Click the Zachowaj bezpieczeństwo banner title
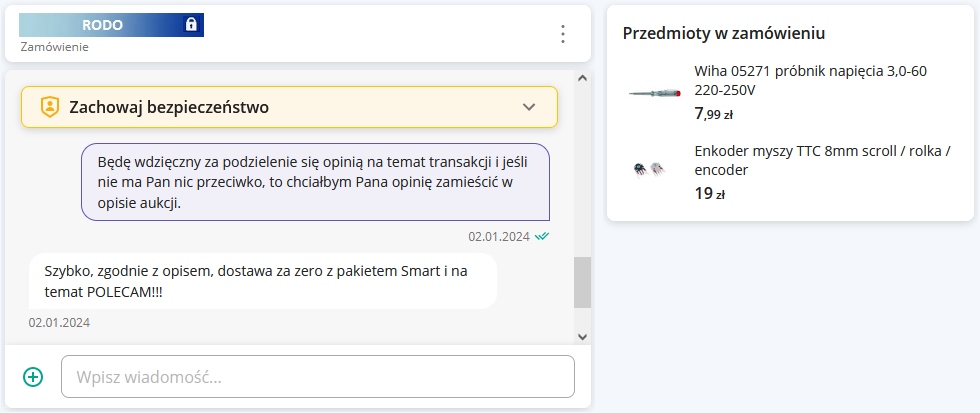The width and height of the screenshot is (980, 413). [169, 107]
